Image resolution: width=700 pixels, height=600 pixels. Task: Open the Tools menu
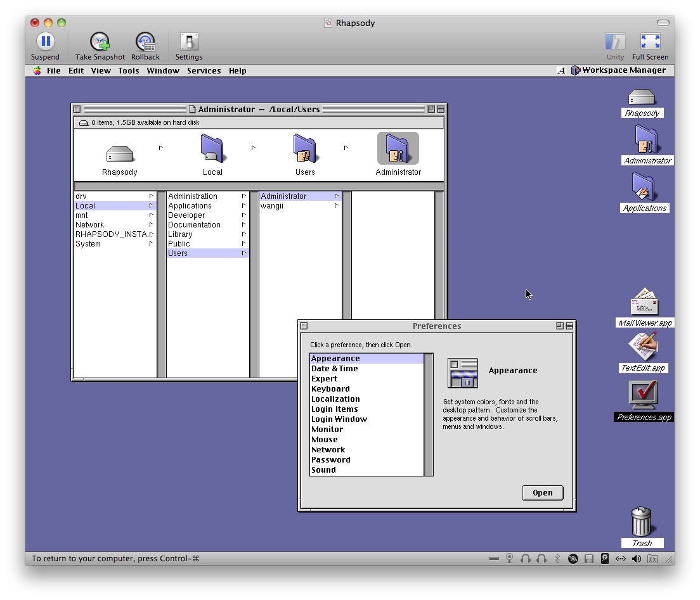pyautogui.click(x=129, y=70)
